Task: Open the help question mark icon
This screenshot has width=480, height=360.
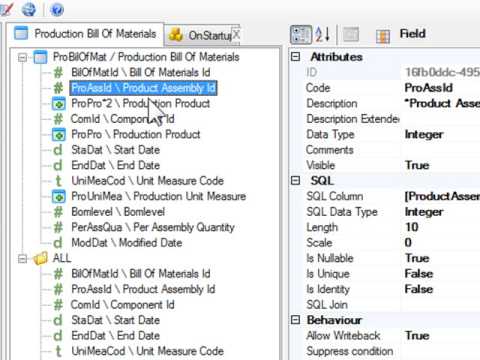Action: (x=57, y=9)
